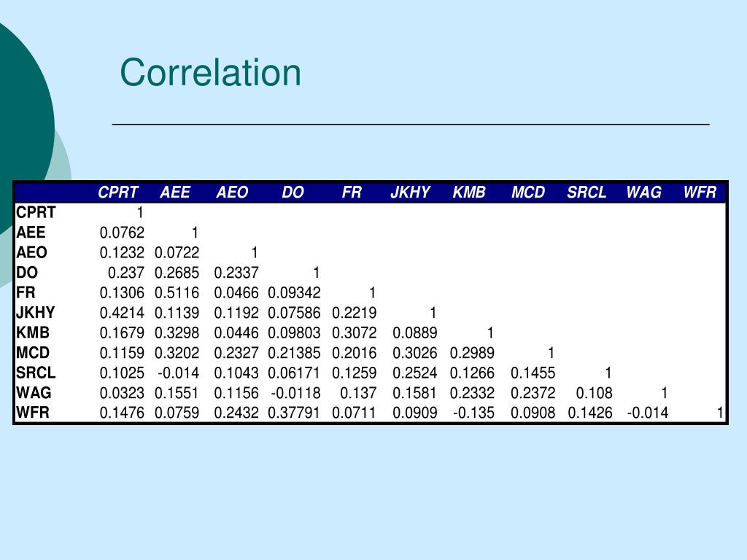Viewport: 747px width, 560px height.
Task: Click the MCD row label
Action: pyautogui.click(x=32, y=352)
